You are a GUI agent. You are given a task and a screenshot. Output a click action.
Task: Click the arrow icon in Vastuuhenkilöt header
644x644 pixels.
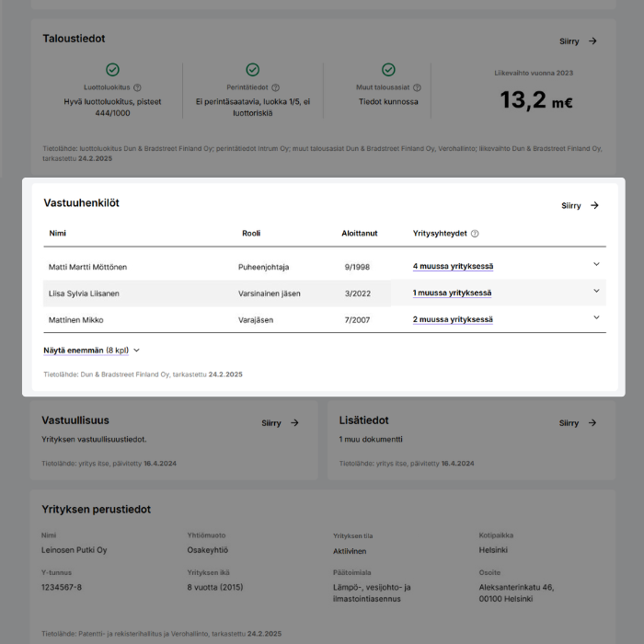tap(594, 205)
